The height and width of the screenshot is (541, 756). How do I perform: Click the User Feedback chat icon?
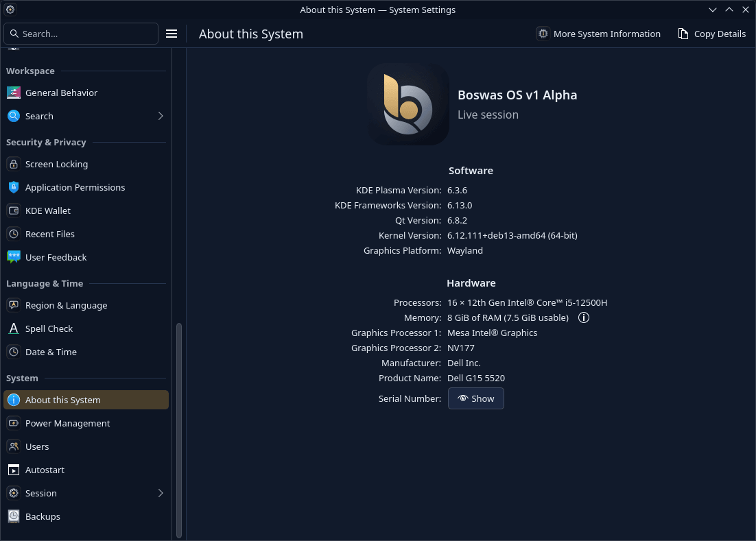pos(14,257)
